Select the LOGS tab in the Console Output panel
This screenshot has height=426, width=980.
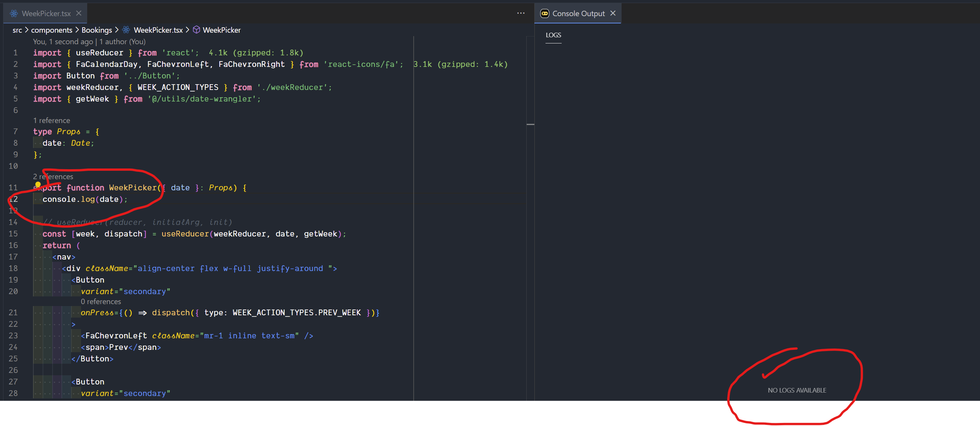pos(553,35)
